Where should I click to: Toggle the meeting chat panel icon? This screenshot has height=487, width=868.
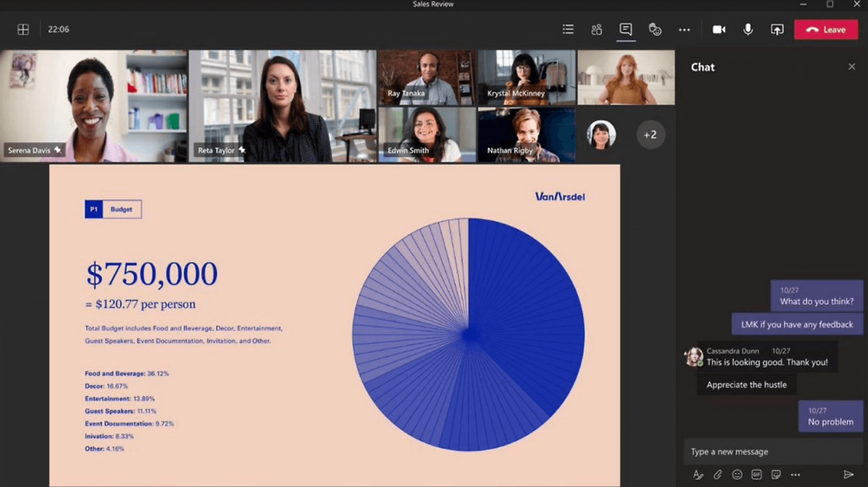[626, 30]
